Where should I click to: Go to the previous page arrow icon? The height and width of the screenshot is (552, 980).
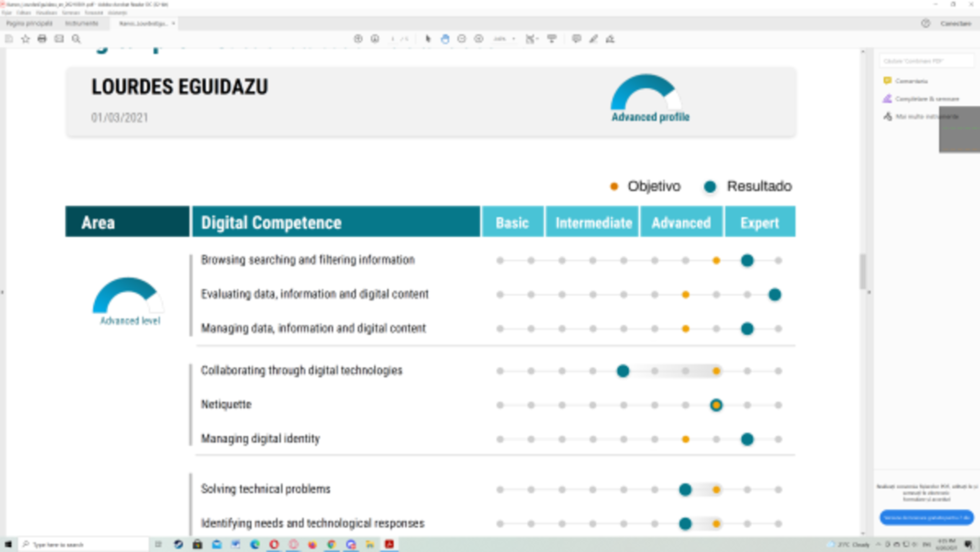tap(358, 39)
